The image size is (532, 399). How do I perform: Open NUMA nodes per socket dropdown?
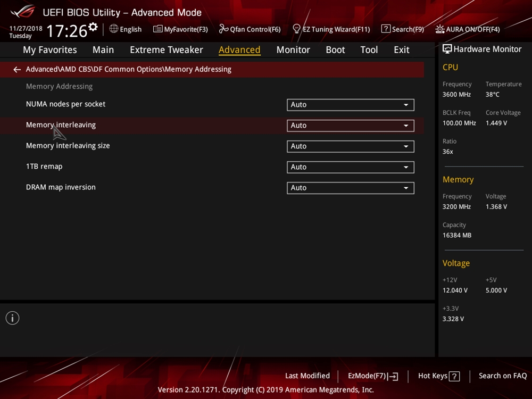click(x=351, y=105)
